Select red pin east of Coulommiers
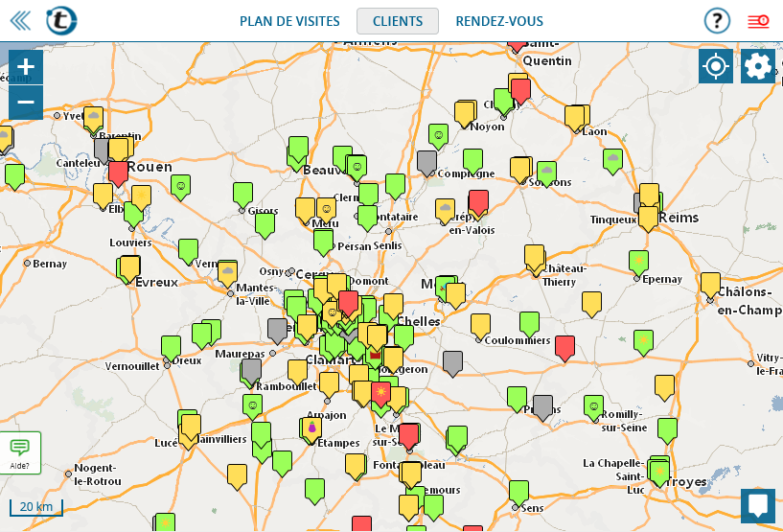Viewport: 783px width, 532px height. click(564, 348)
